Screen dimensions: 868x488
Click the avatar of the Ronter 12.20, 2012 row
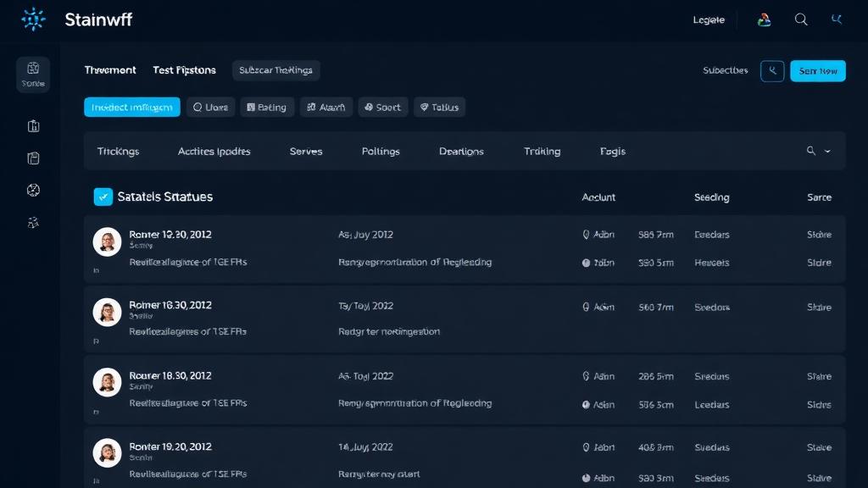[107, 242]
